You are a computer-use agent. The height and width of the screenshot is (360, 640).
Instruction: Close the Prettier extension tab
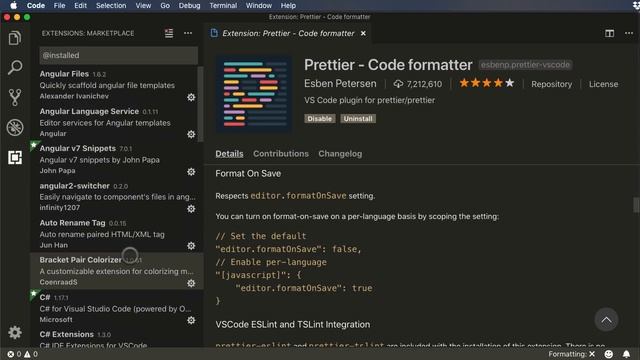point(363,33)
